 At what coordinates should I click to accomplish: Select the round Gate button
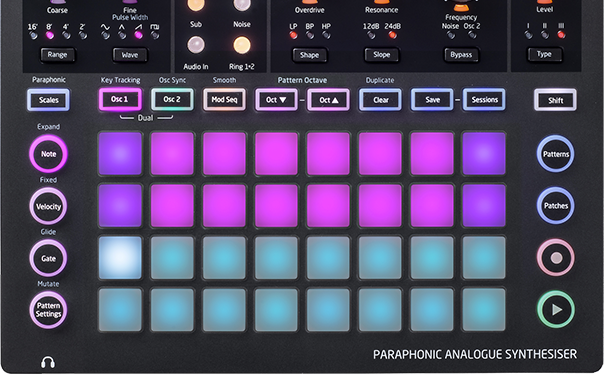(x=49, y=258)
